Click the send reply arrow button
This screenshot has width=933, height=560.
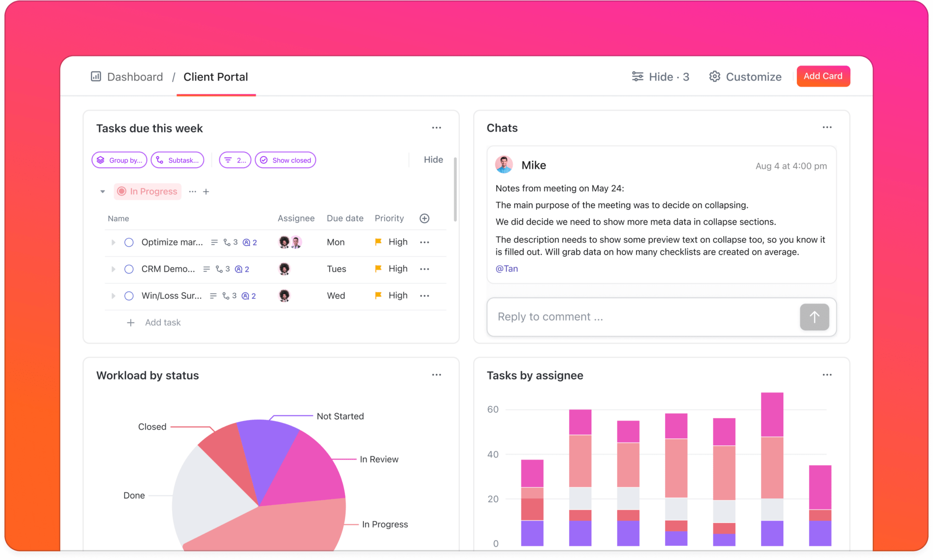(814, 317)
